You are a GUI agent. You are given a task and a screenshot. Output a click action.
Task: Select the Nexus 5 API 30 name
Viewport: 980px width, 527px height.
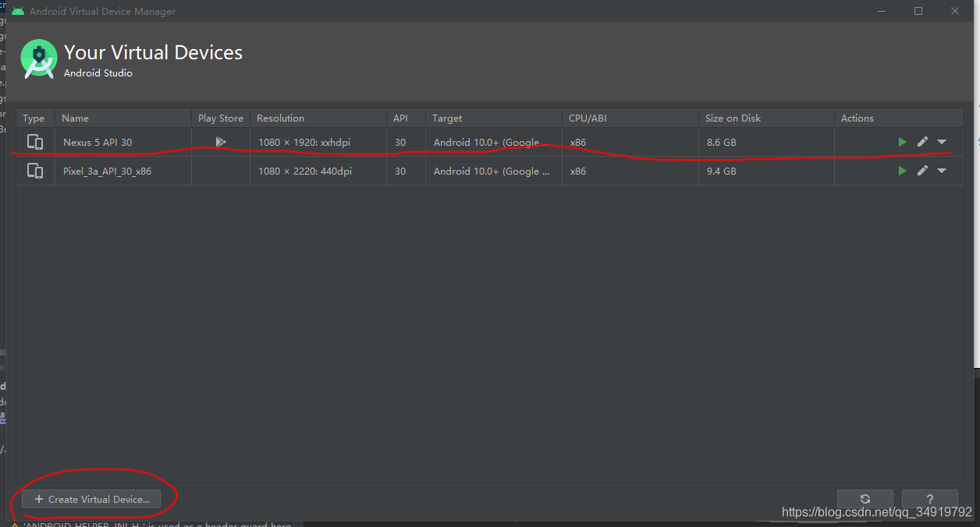pyautogui.click(x=98, y=143)
